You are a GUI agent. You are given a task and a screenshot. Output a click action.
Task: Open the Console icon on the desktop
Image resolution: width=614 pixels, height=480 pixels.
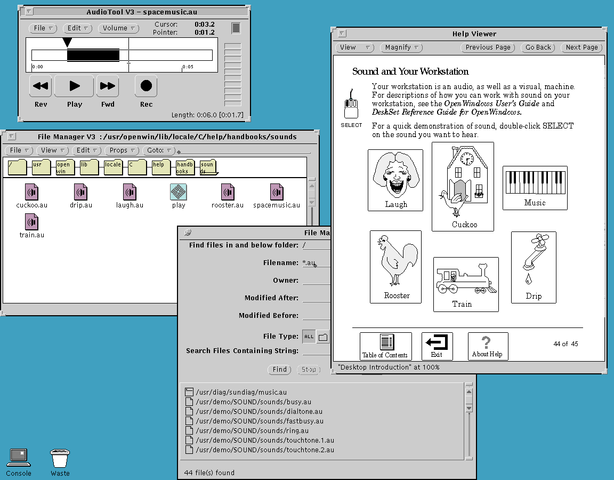(18, 463)
